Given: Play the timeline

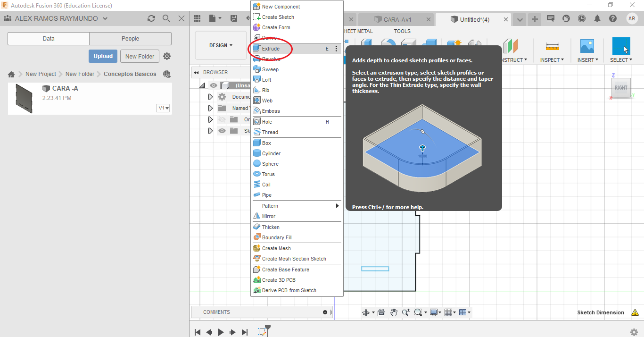Looking at the screenshot, I should 221,332.
